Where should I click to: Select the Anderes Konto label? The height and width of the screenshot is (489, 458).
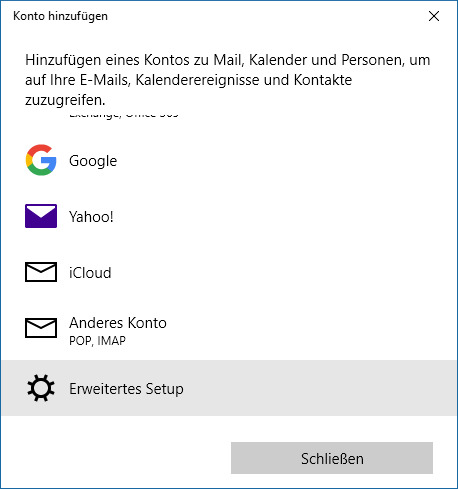click(118, 323)
